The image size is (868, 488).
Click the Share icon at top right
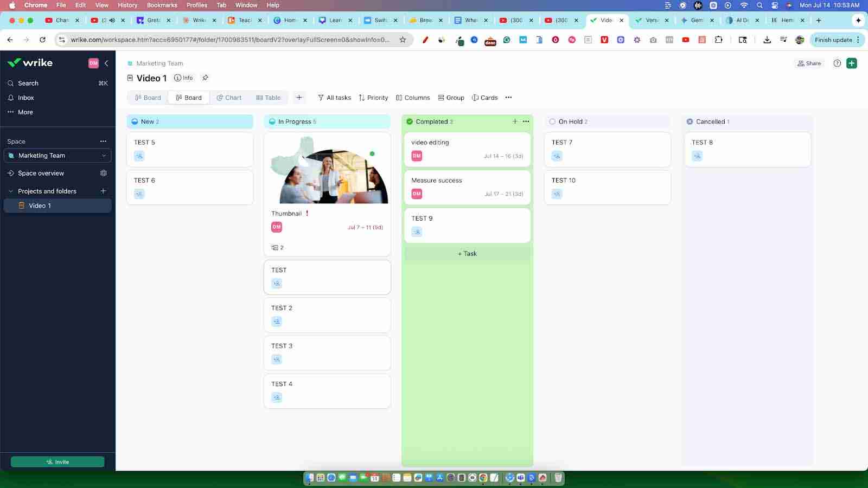click(809, 63)
